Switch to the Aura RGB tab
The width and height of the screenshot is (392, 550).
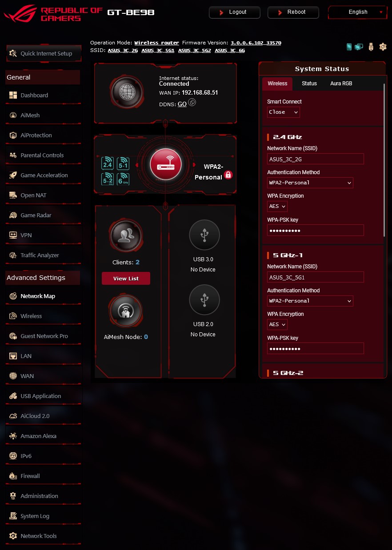(x=341, y=84)
